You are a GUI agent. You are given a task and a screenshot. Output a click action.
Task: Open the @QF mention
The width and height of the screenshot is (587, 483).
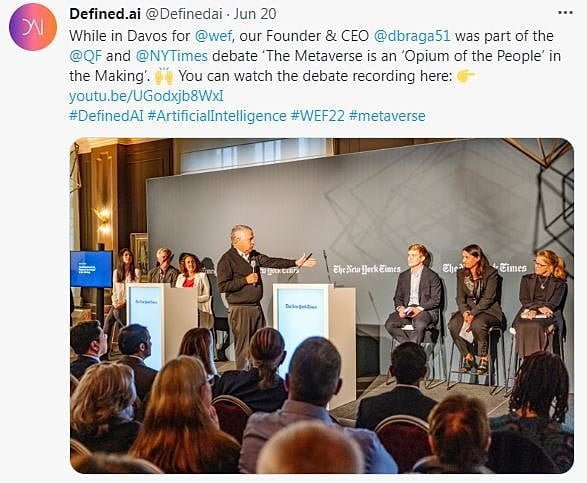pos(85,56)
